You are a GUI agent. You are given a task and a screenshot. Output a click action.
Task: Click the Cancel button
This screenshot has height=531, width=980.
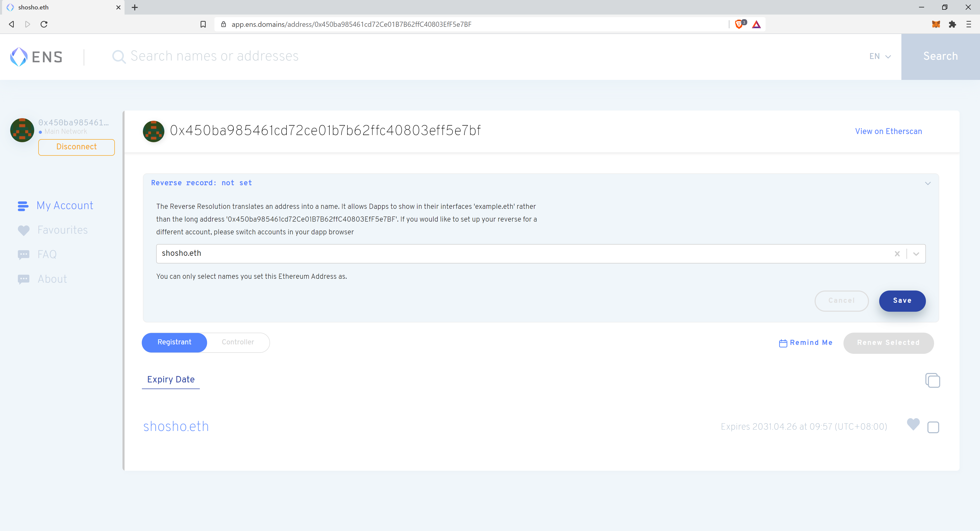[x=841, y=301]
